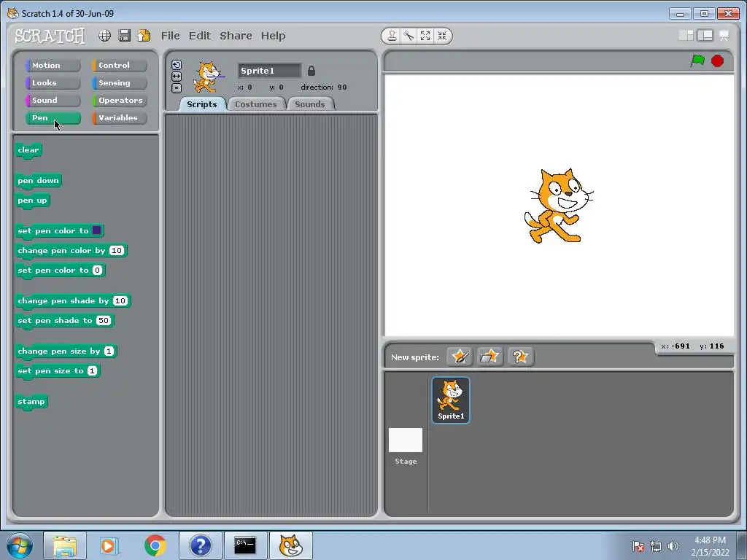747x560 pixels.
Task: Set rotation style to left-right flip
Action: pyautogui.click(x=177, y=76)
